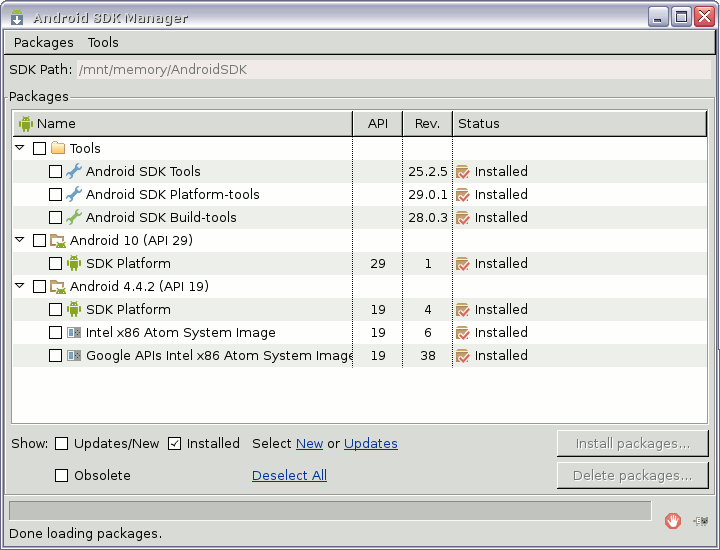Viewport: 720px width, 550px height.
Task: Click the 28.0.3 revision cell
Action: (428, 217)
